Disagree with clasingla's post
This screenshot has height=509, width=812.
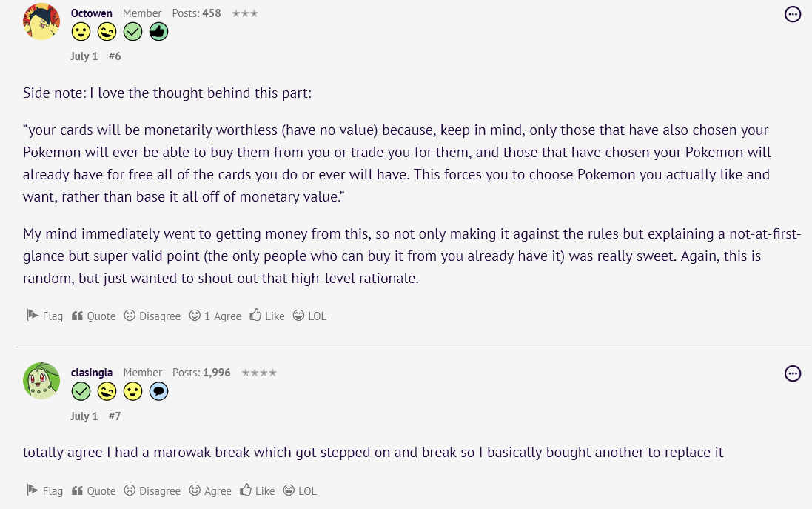[152, 490]
